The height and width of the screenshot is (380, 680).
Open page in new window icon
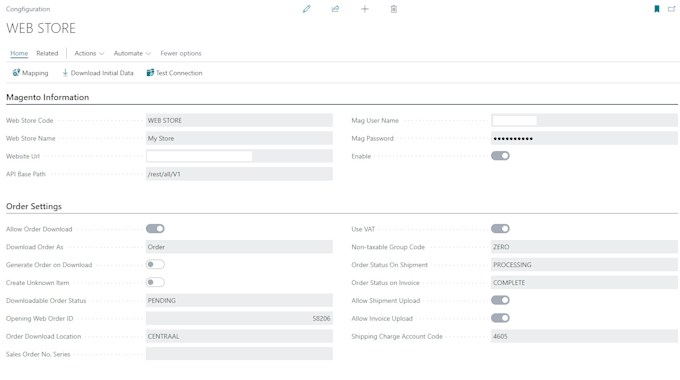(671, 9)
